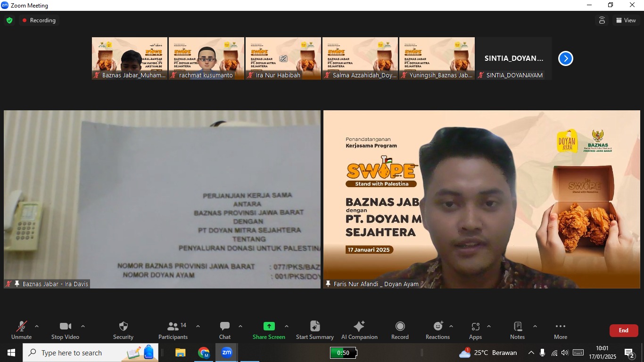Expand video options arrow next to Stop Video

coord(83,326)
